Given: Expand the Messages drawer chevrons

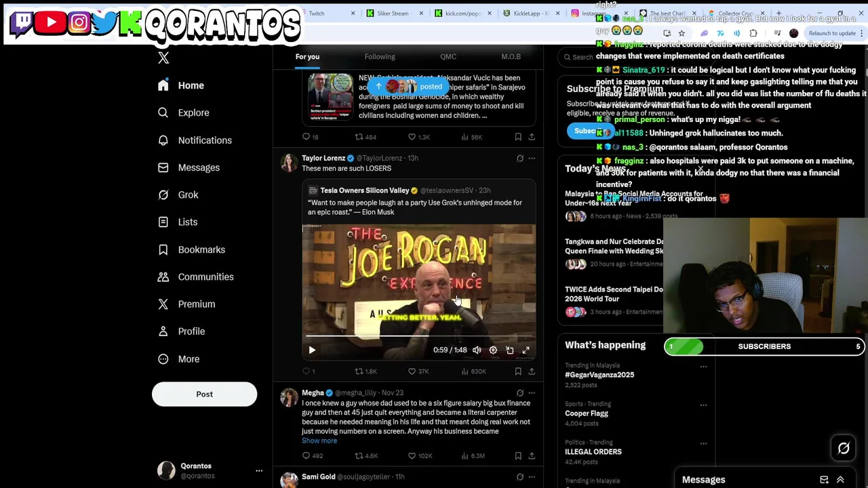Looking at the screenshot, I should click(840, 480).
